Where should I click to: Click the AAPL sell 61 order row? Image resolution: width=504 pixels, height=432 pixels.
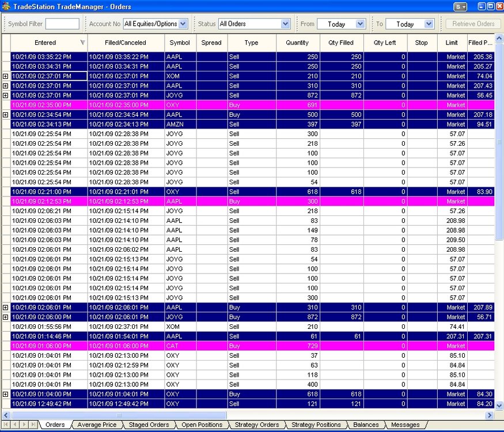pyautogui.click(x=252, y=336)
